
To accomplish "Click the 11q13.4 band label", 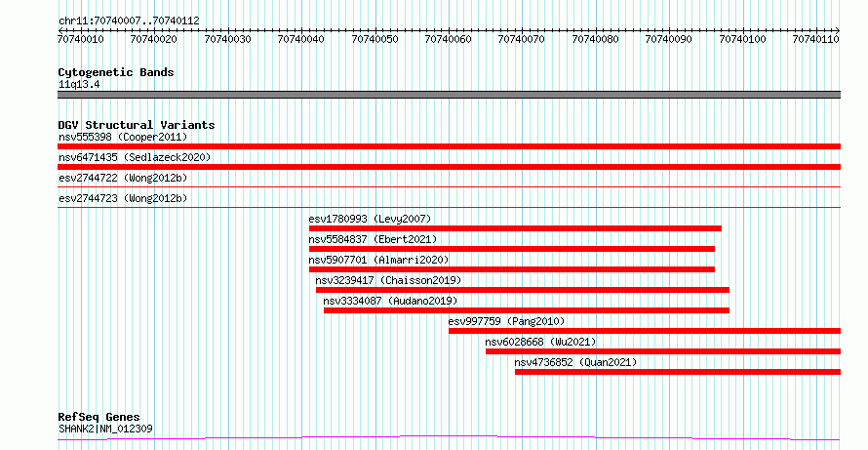I will tap(79, 85).
